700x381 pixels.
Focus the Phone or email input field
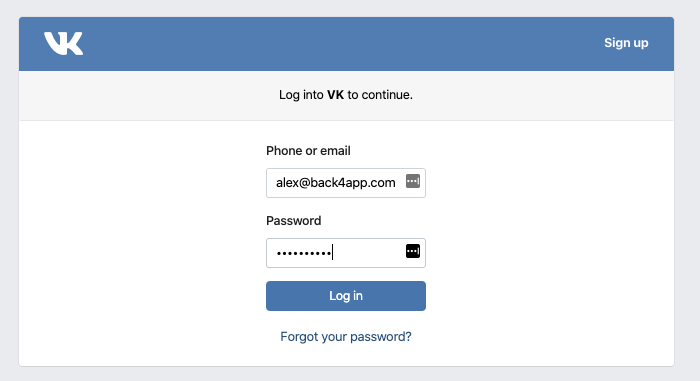pyautogui.click(x=346, y=183)
